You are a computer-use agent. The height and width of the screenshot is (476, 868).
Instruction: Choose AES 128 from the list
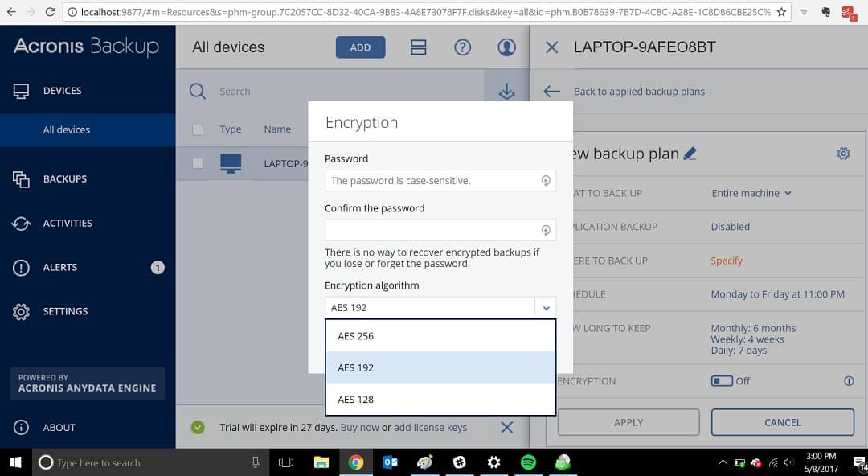click(x=440, y=399)
